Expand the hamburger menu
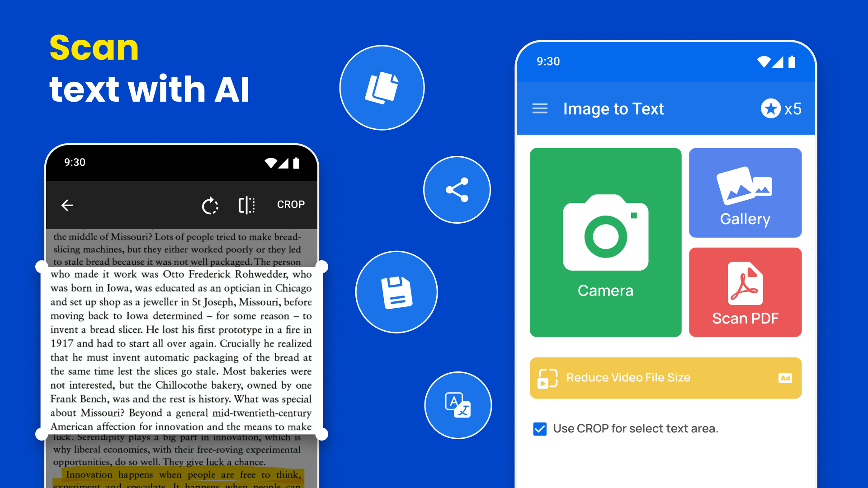The height and width of the screenshot is (488, 868). tap(540, 108)
